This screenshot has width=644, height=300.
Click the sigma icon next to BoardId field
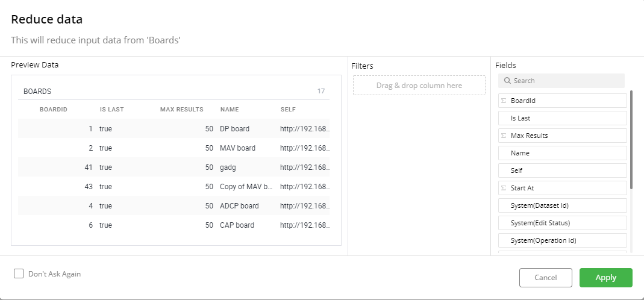[x=504, y=101]
